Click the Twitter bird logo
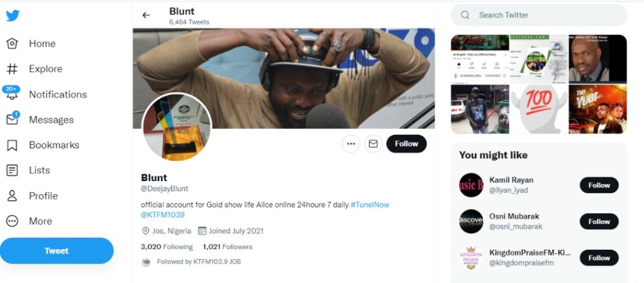The image size is (644, 283). (13, 16)
